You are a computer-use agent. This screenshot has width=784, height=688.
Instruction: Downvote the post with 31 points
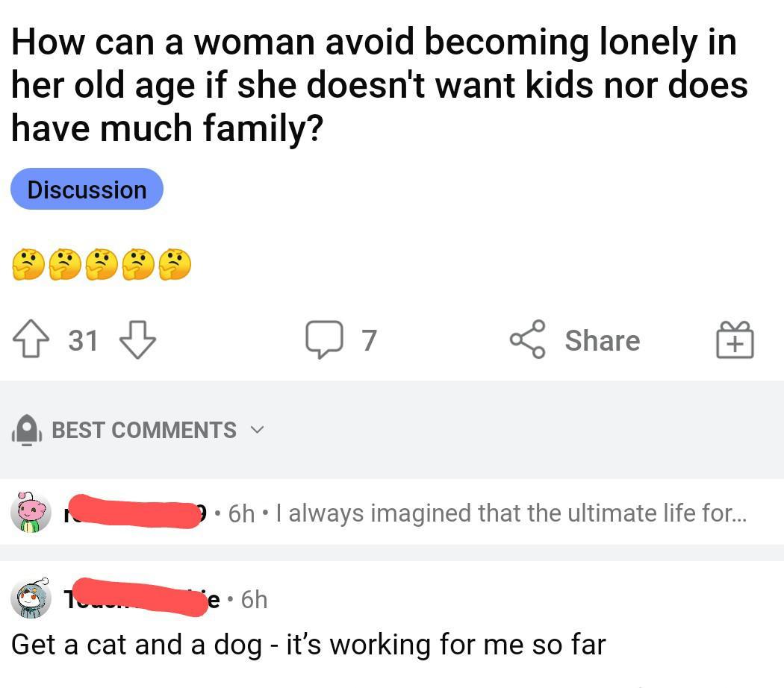[x=137, y=340]
